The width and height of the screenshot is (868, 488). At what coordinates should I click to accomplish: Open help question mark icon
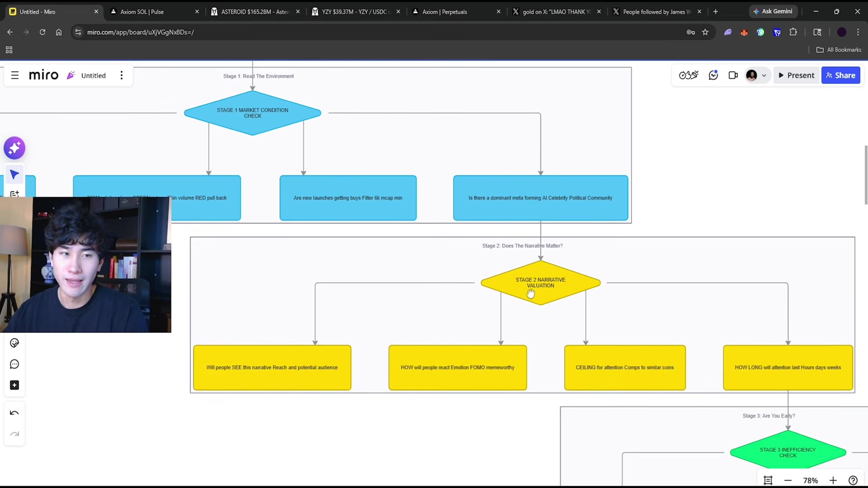(853, 480)
